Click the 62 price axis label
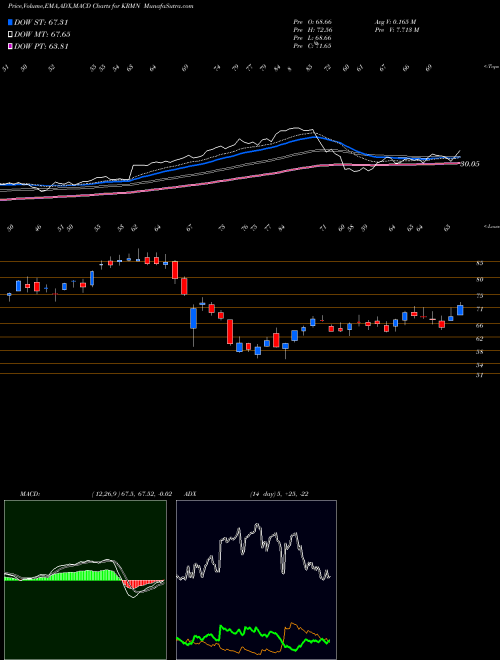The width and height of the screenshot is (500, 660). coord(480,338)
